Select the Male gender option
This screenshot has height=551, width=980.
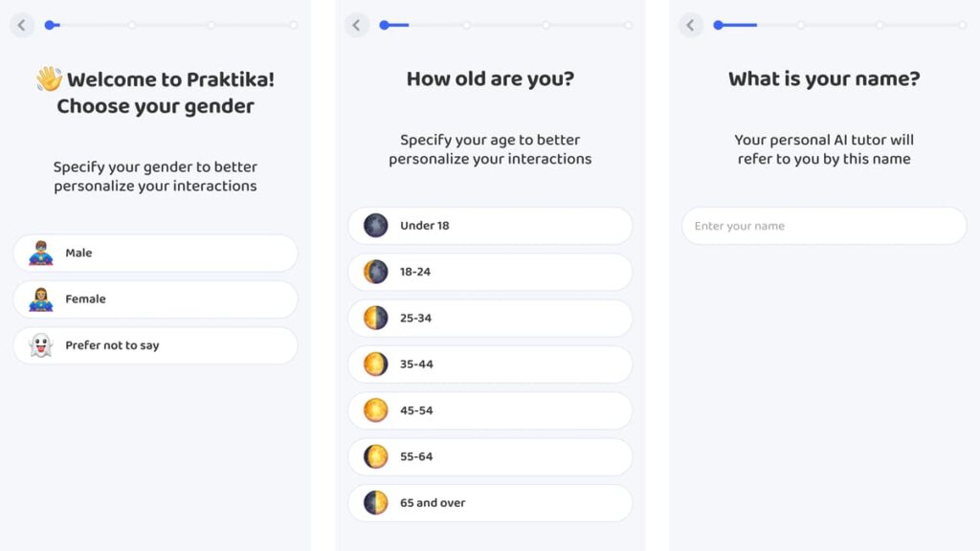[x=155, y=253]
